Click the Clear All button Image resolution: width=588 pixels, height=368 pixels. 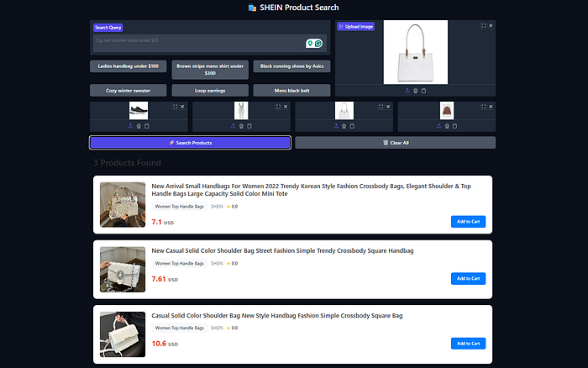tap(396, 143)
